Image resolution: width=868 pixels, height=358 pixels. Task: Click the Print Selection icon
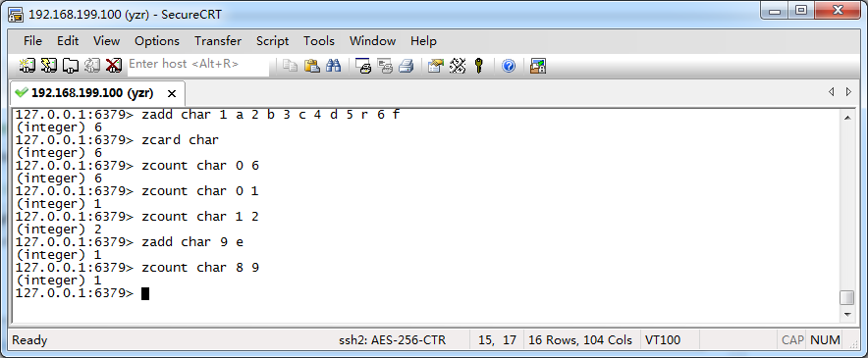384,66
